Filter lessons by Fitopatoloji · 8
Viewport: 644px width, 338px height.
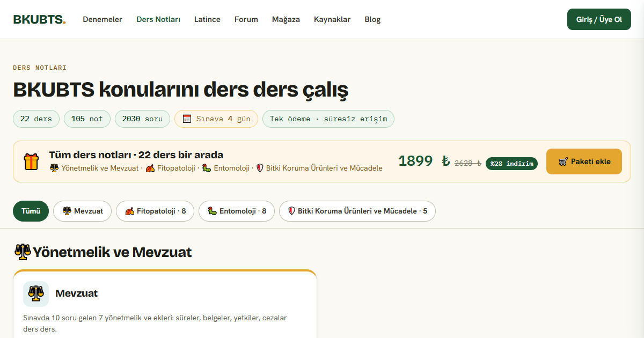click(155, 211)
